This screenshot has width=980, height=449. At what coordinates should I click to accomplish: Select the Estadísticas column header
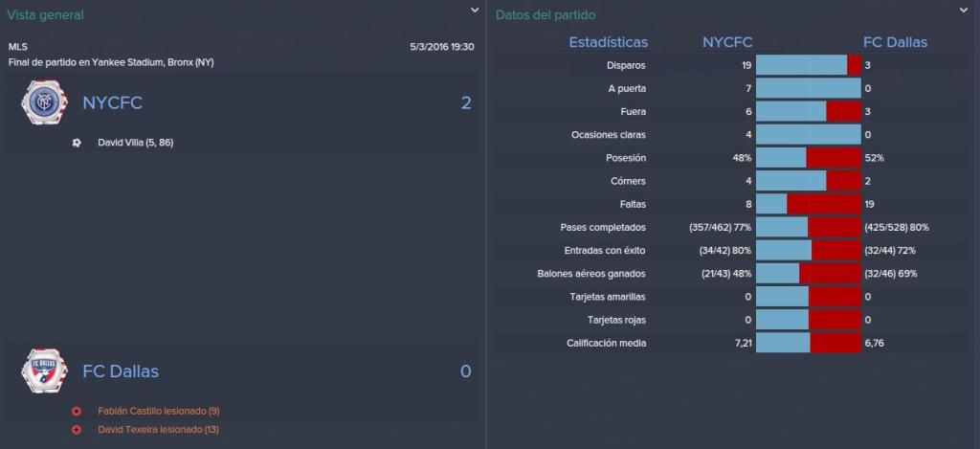click(608, 42)
